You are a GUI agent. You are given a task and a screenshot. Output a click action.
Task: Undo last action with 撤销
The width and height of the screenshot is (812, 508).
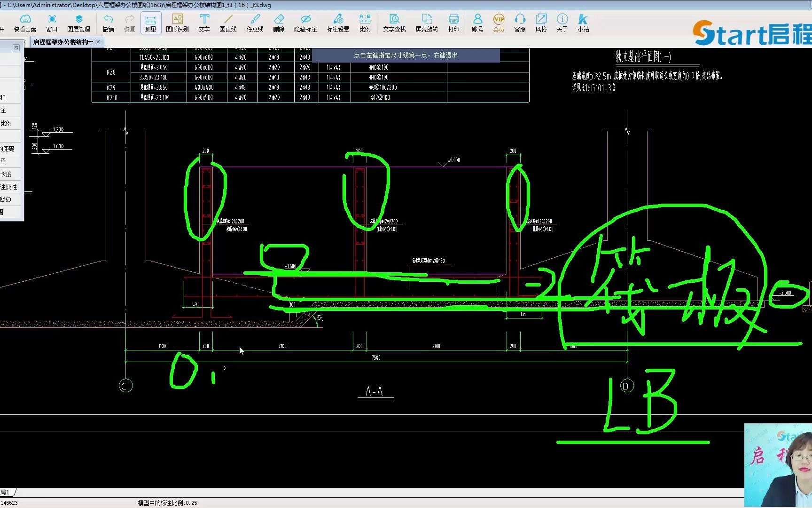[108, 23]
